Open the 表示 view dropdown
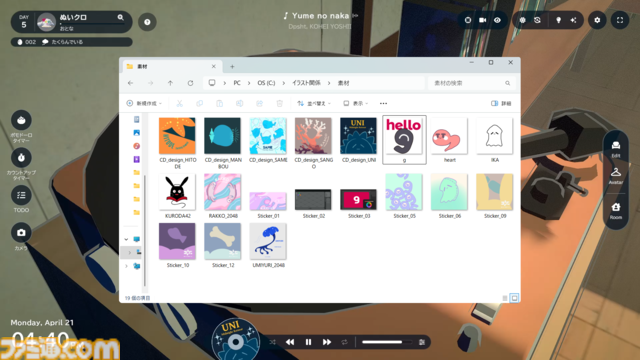This screenshot has width=640, height=360. click(356, 104)
